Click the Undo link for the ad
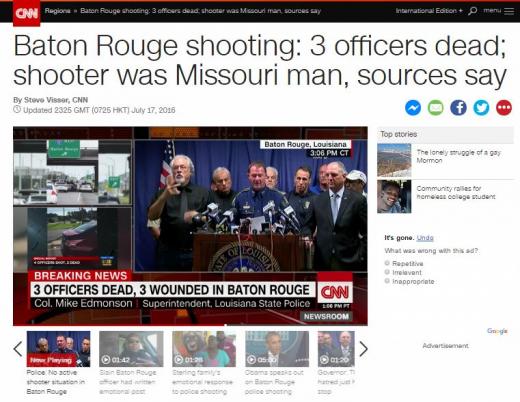The height and width of the screenshot is (402, 520). pos(425,238)
